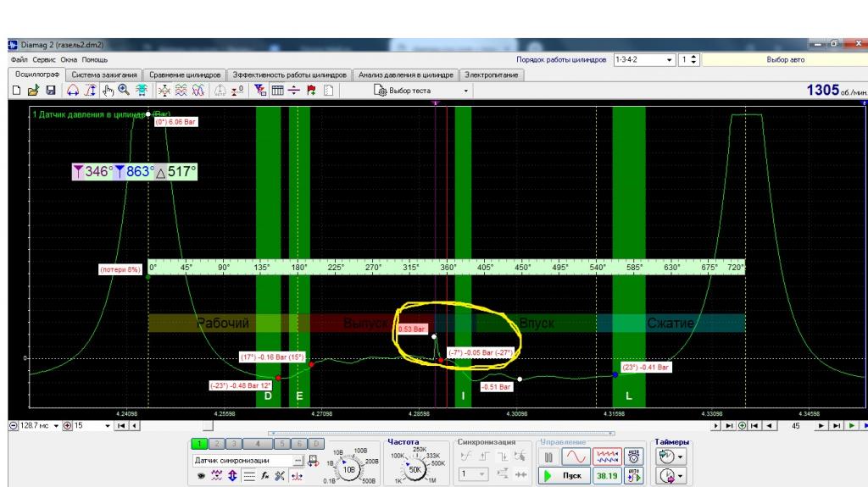Expand the first timer dropdown arrow
This screenshot has width=868, height=487.
click(x=681, y=457)
